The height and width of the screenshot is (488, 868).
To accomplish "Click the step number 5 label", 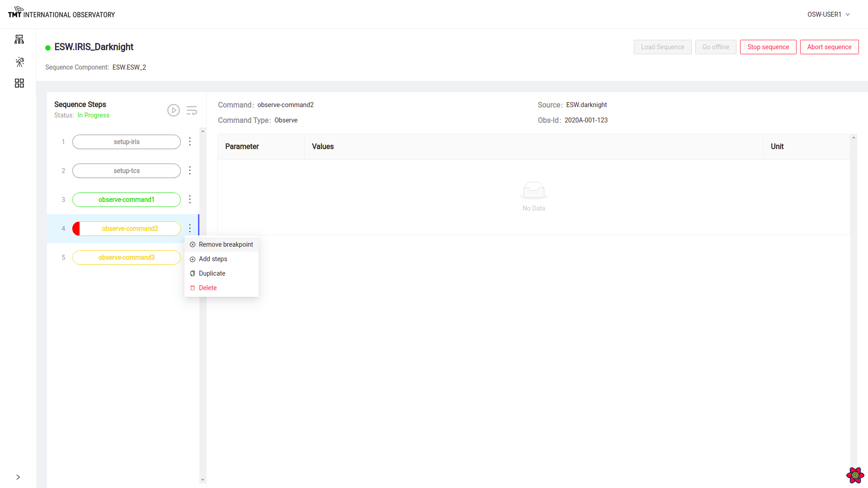I will tap(63, 258).
